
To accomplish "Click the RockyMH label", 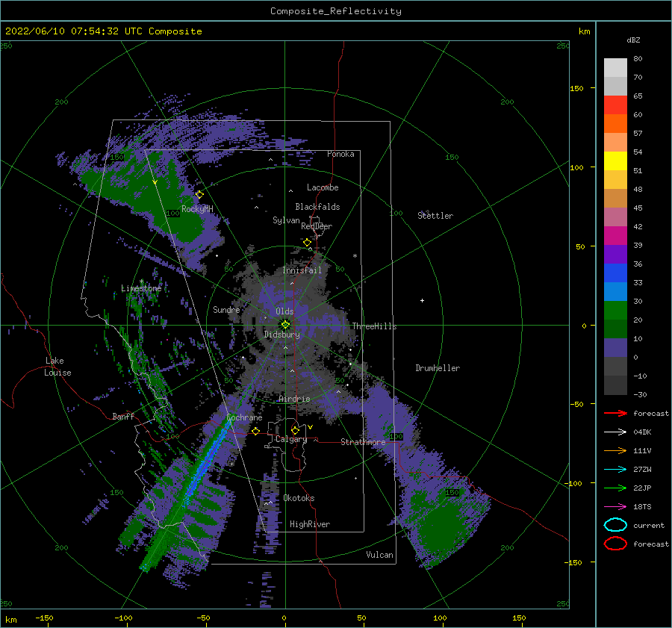I will [196, 209].
